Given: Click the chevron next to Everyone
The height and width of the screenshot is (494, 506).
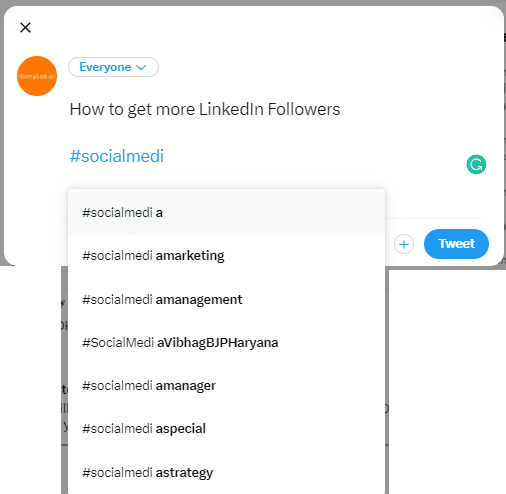Looking at the screenshot, I should pos(141,67).
